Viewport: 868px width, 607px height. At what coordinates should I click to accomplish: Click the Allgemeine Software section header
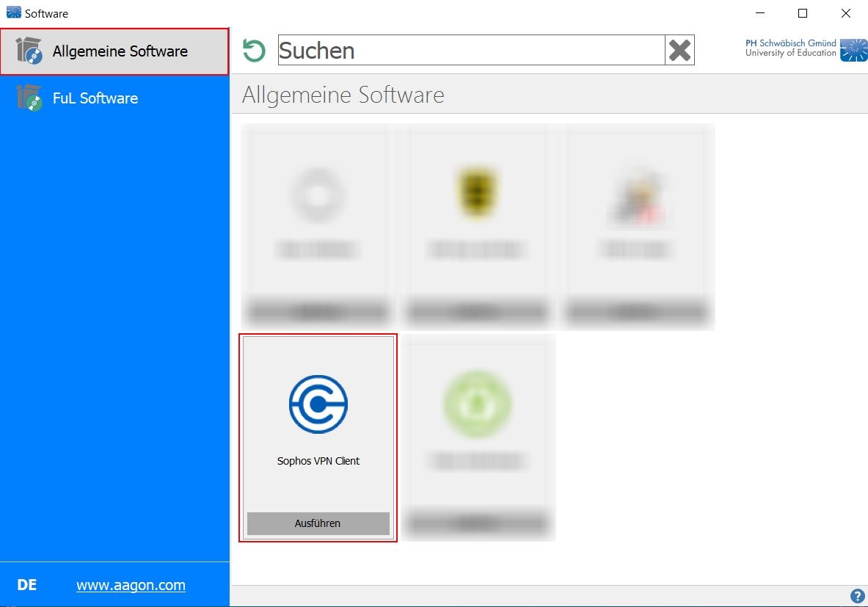point(342,94)
